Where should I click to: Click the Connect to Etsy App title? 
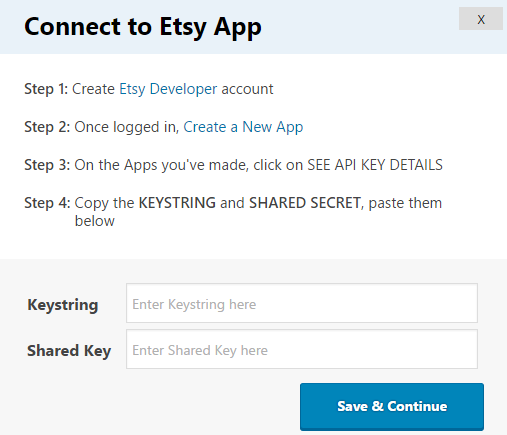tap(143, 27)
